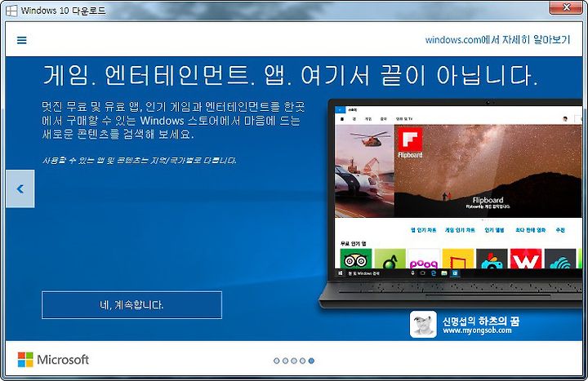588x381 pixels.
Task: Click the TripAdvisor owl app tile
Action: coord(355,259)
